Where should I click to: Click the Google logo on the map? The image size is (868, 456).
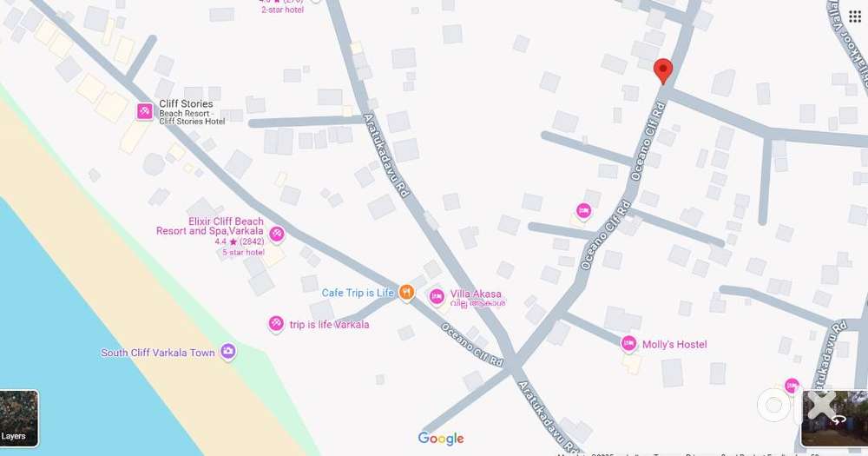click(x=441, y=439)
